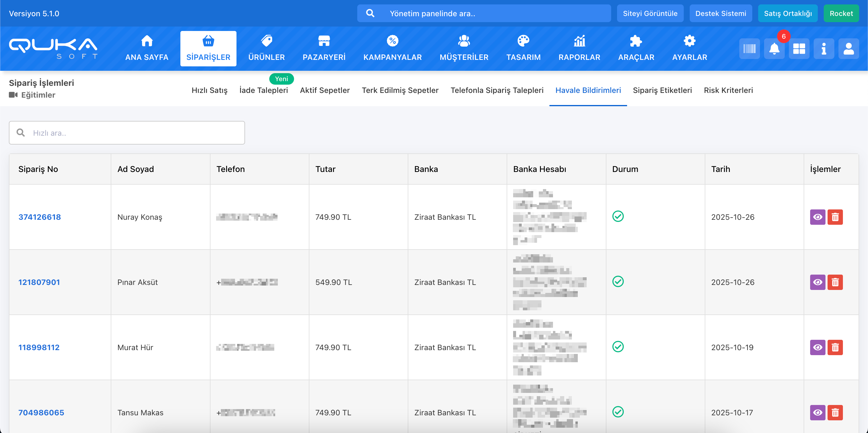Open the ÜRÜNLER main menu
The width and height of the screenshot is (868, 433).
click(x=267, y=49)
